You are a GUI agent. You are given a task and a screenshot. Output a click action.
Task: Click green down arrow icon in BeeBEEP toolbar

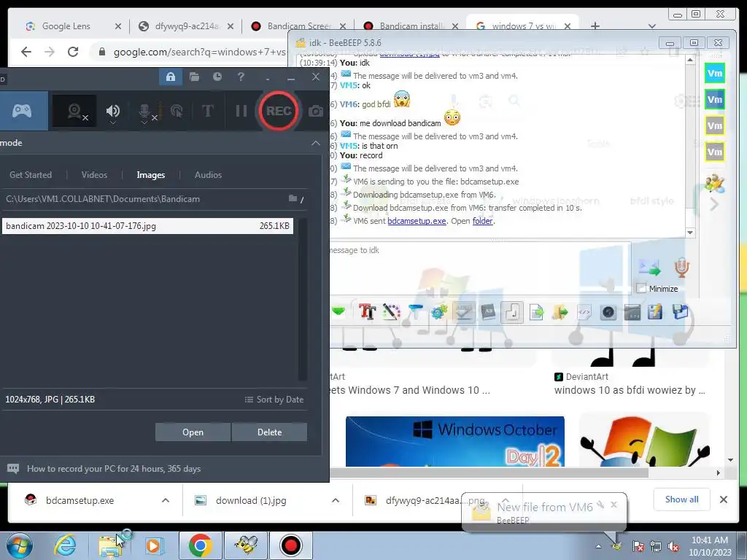pos(338,312)
